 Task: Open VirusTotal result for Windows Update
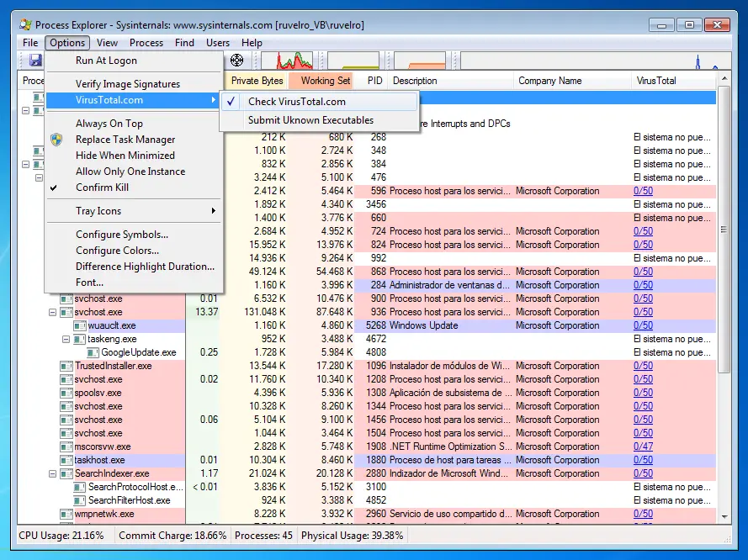pos(643,325)
